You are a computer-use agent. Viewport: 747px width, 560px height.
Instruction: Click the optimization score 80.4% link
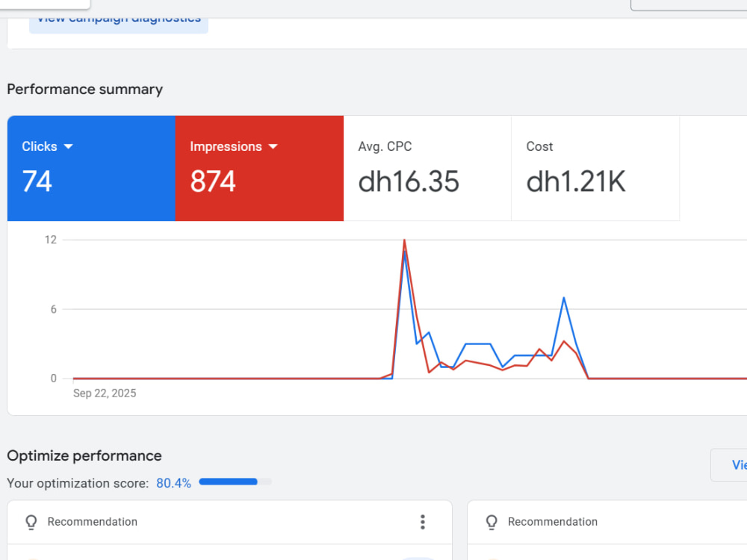click(x=173, y=483)
